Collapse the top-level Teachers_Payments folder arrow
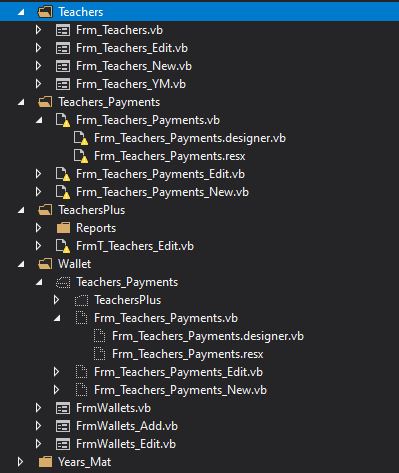The image size is (399, 473). coord(21,102)
